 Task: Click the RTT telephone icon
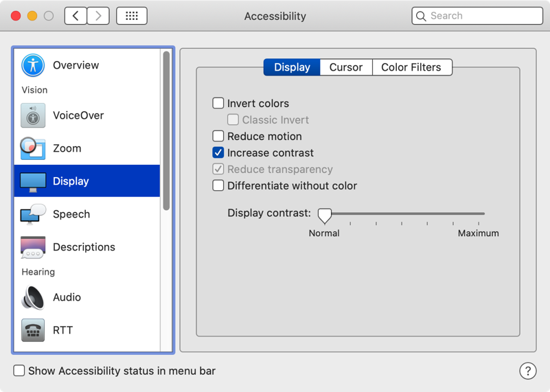tap(33, 330)
